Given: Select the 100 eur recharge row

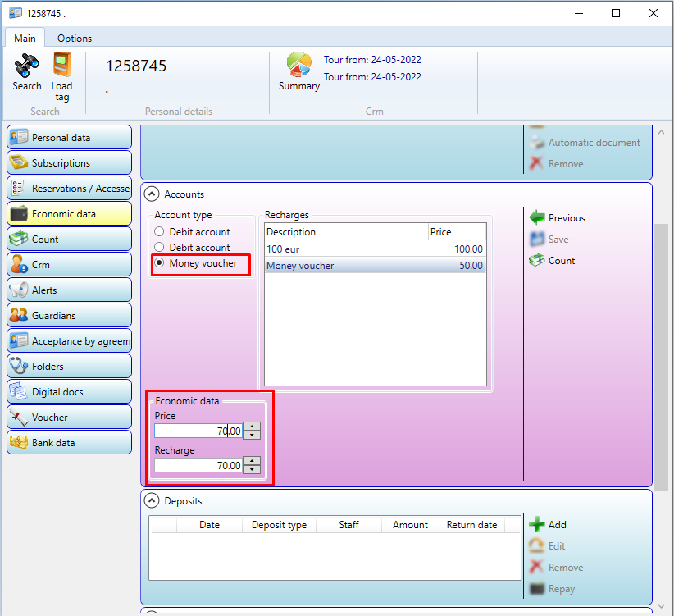Looking at the screenshot, I should [x=375, y=249].
